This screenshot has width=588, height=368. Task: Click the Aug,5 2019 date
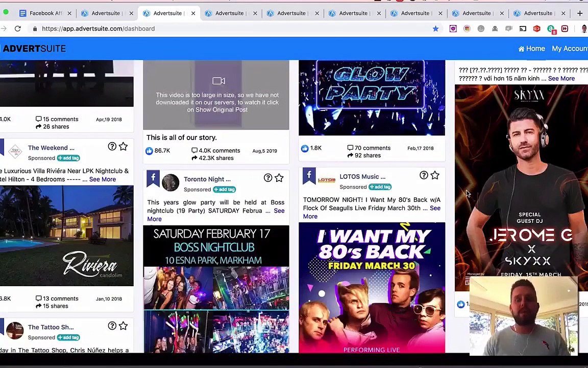265,151
